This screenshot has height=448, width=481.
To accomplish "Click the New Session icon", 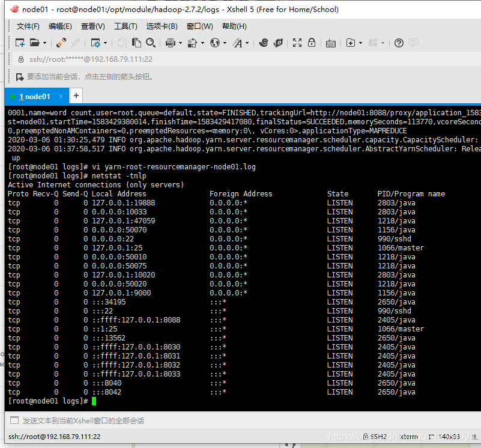I will point(19,43).
